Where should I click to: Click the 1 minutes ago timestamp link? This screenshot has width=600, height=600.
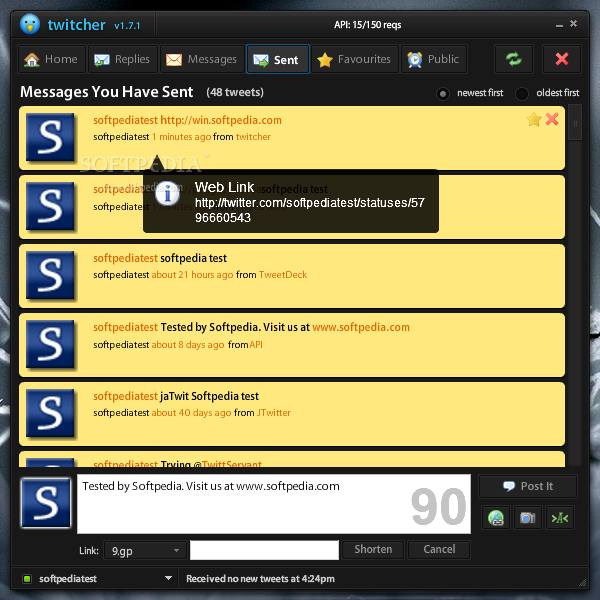181,137
